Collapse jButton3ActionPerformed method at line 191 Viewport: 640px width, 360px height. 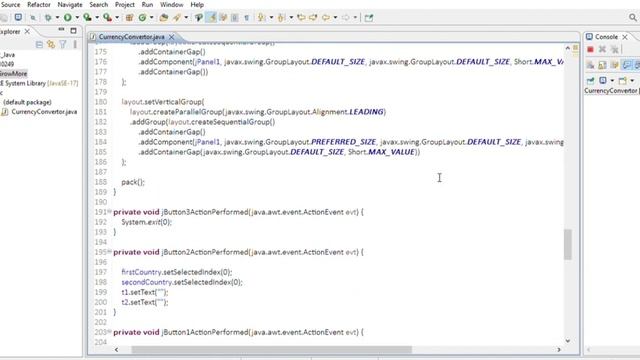pos(109,211)
